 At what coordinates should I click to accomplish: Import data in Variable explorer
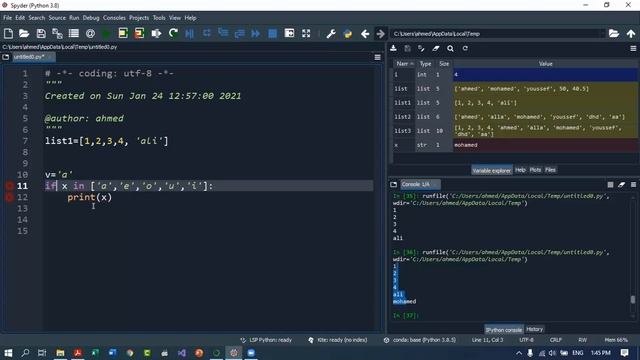(x=393, y=48)
